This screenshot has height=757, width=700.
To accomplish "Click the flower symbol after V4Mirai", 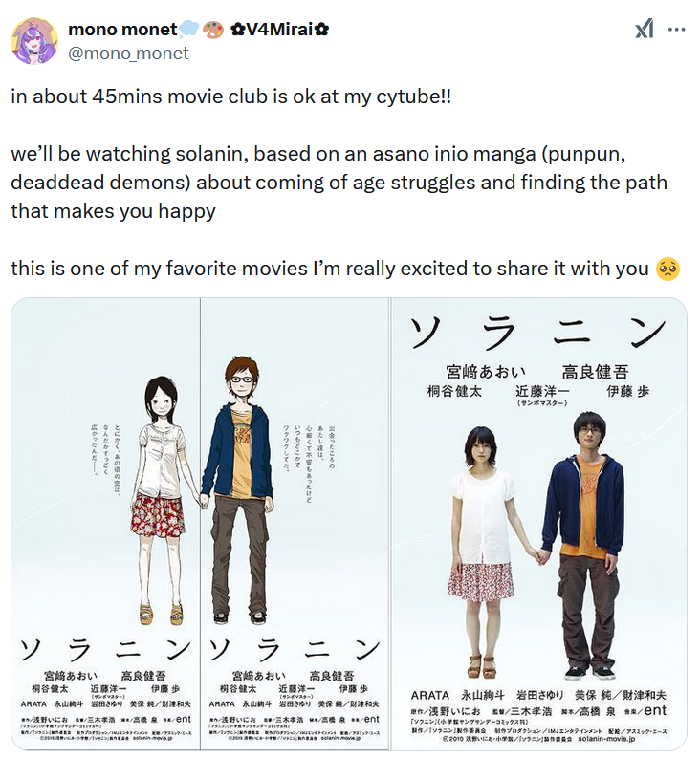I will tap(321, 30).
